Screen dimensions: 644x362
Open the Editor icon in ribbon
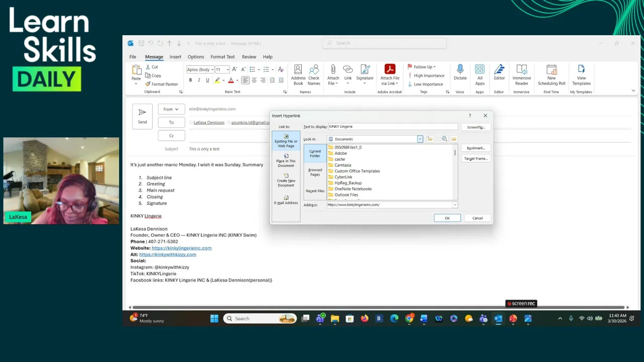coord(499,69)
